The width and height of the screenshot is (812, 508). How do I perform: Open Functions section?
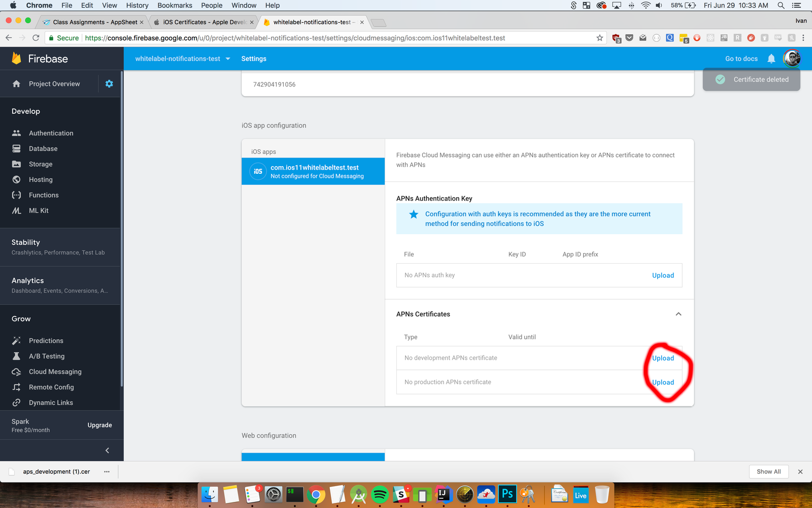click(x=44, y=195)
